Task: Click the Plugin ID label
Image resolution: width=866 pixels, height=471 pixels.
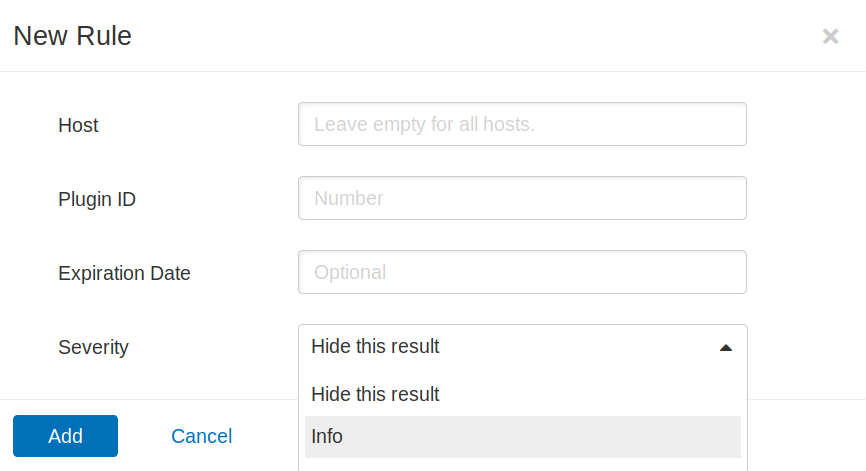Action: coord(97,199)
